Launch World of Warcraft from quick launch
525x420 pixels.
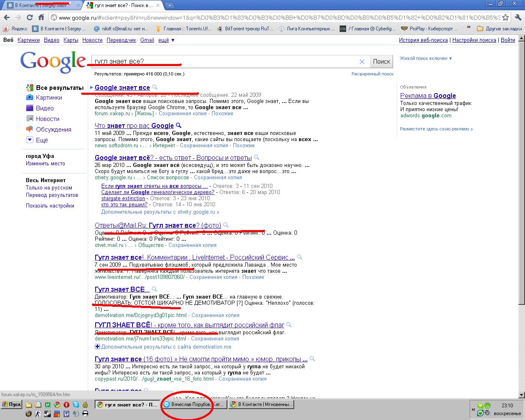click(x=29, y=414)
